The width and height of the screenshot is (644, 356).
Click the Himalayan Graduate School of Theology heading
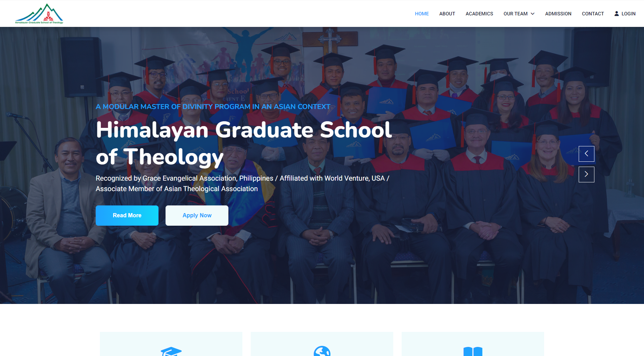tap(244, 143)
